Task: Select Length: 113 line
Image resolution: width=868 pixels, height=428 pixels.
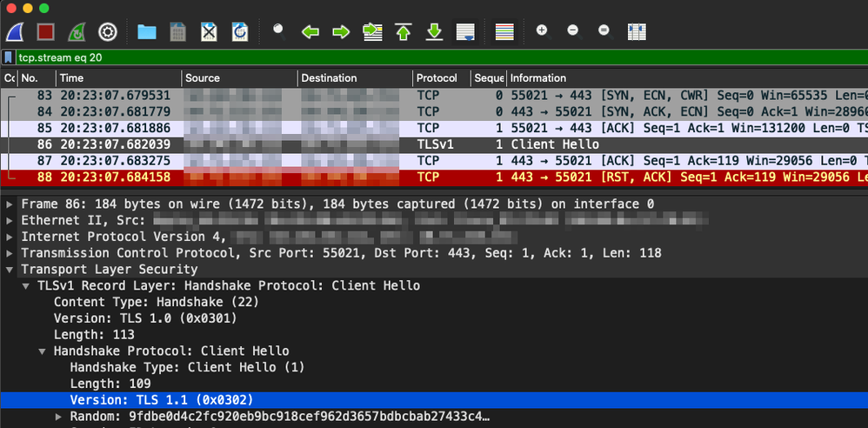Action: point(94,335)
